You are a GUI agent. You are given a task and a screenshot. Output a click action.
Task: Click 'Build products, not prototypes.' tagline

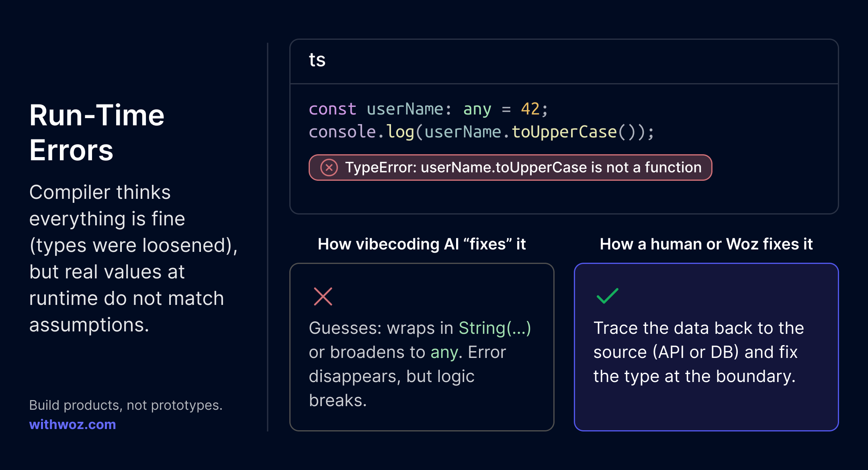pos(126,405)
